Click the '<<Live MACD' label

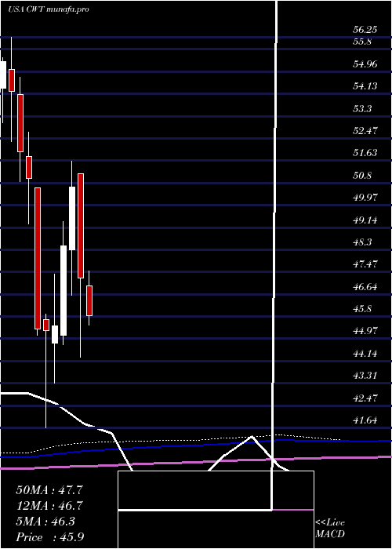click(x=330, y=529)
